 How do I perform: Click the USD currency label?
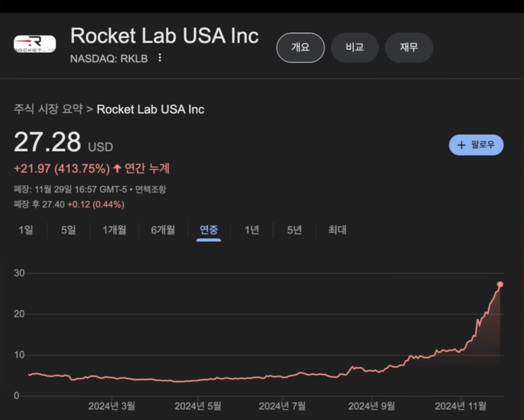pos(101,147)
